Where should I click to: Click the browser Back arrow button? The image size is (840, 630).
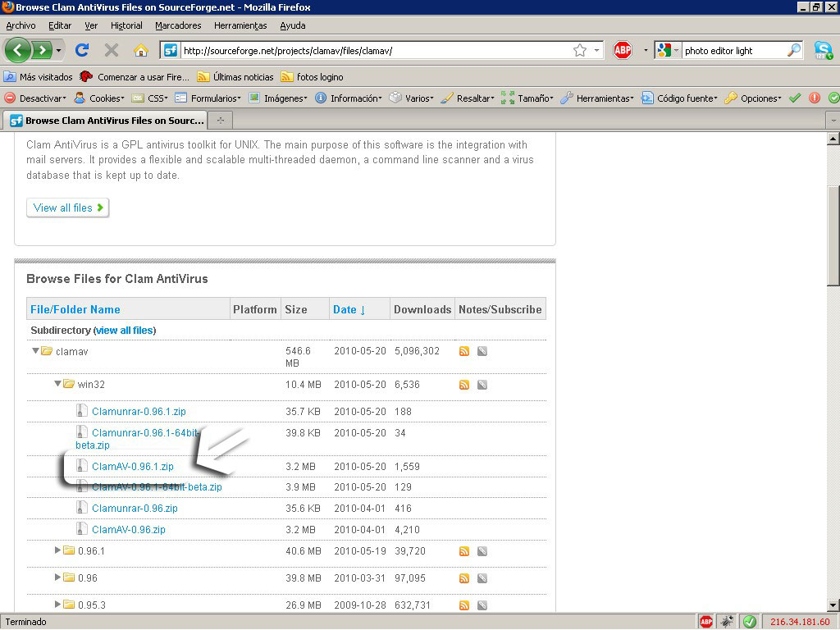[18, 51]
